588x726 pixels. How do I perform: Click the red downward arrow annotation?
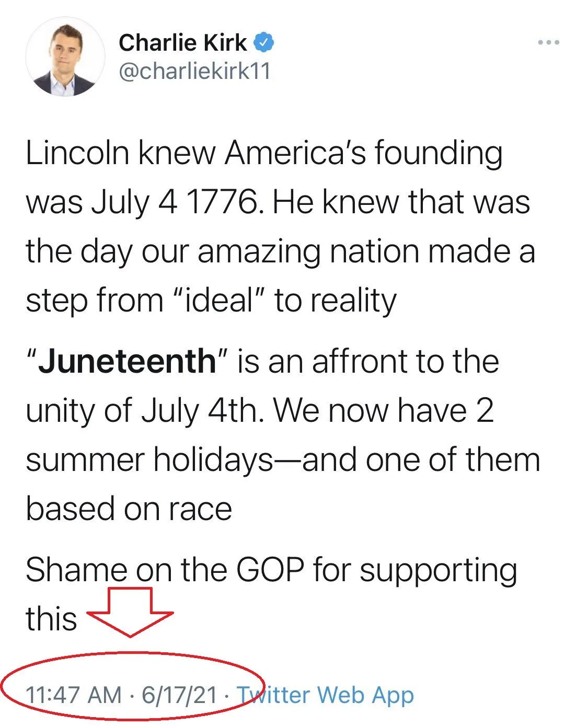tap(130, 610)
